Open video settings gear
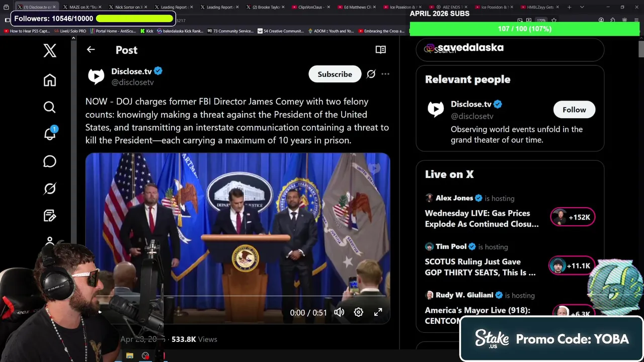Image resolution: width=644 pixels, height=362 pixels. pos(358,312)
